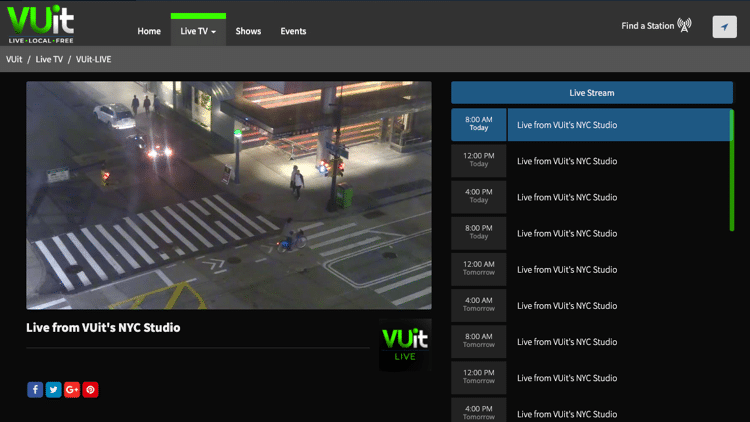
Task: Click the green schedule scrollbar
Action: pyautogui.click(x=732, y=170)
